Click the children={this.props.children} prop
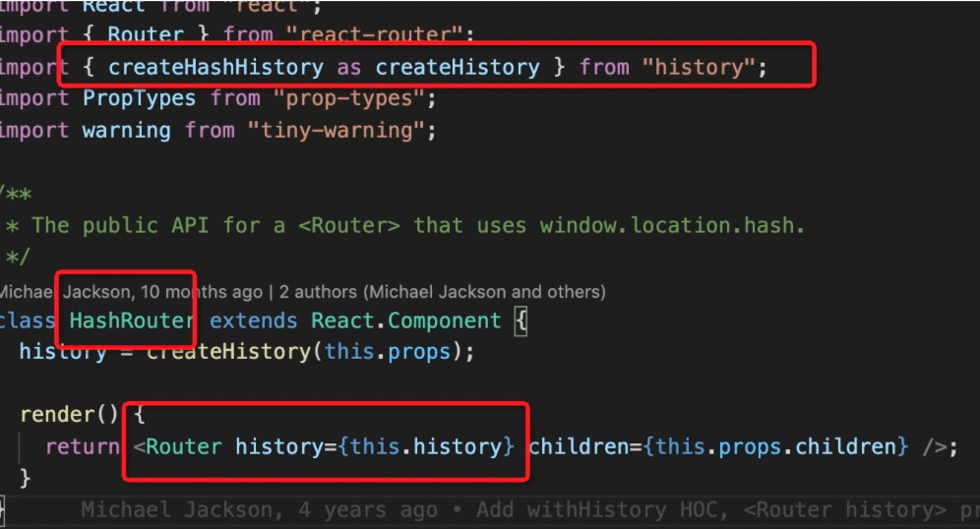The image size is (980, 529). 718,446
